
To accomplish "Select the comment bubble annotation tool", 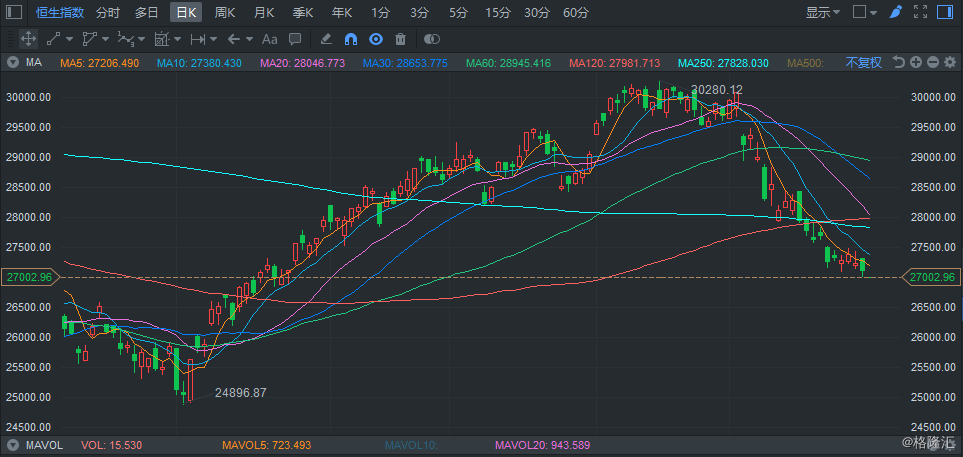I will coord(295,39).
